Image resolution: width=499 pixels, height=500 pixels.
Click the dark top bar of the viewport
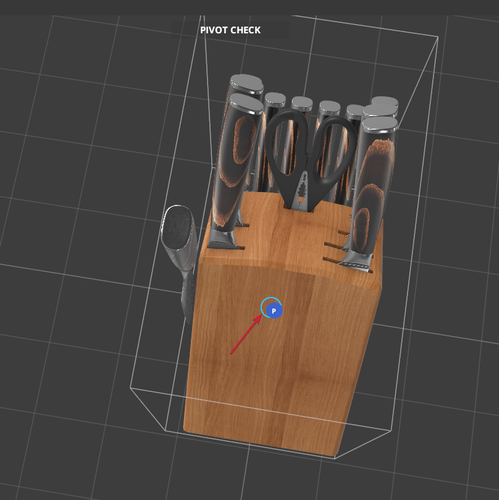(x=249, y=7)
